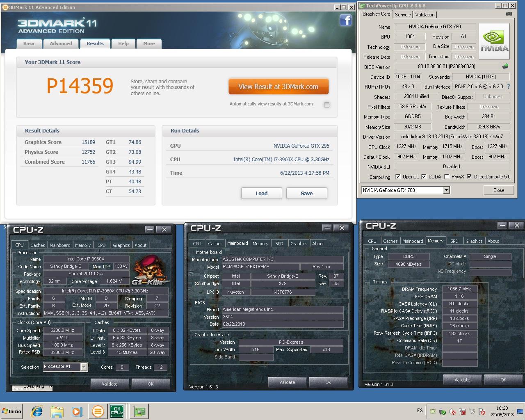The height and width of the screenshot is (420, 525).
Task: Switch to the Validation tab in GPU-Z
Action: click(x=425, y=15)
